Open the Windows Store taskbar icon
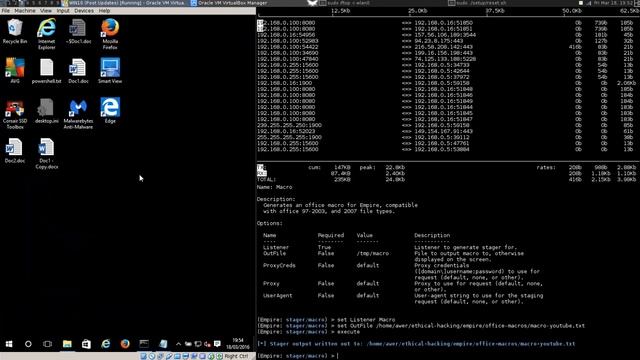 (86, 344)
